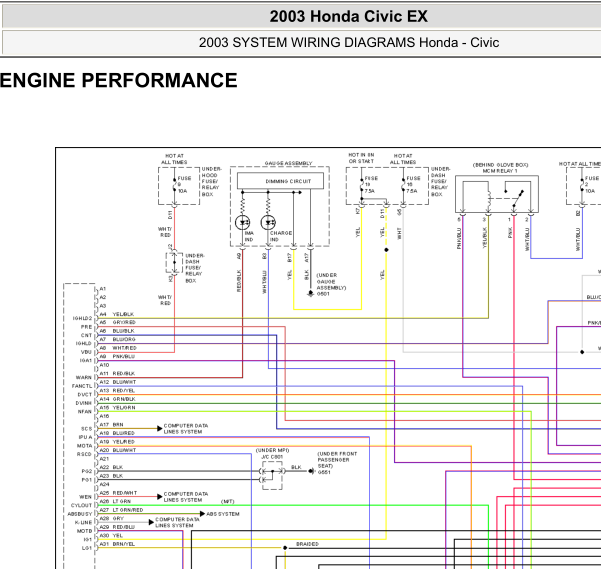The height and width of the screenshot is (569, 601).
Task: Click pin A11 'RED/BLK' wire label
Action: [x=123, y=374]
